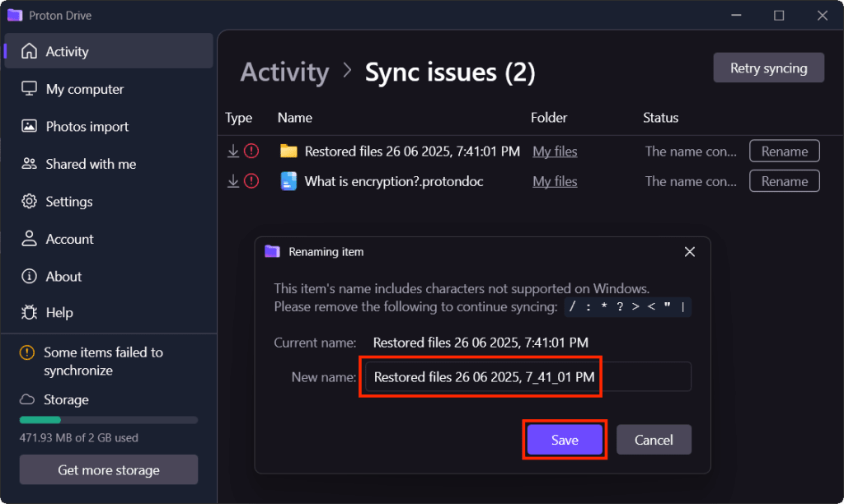Rename the What is encryption?.protondoc file

coord(785,181)
